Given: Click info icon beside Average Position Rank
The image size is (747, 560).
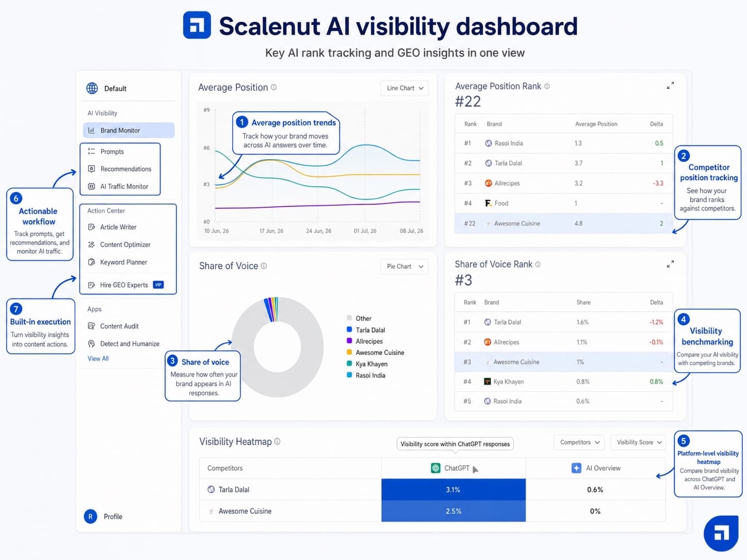Looking at the screenshot, I should [x=547, y=86].
